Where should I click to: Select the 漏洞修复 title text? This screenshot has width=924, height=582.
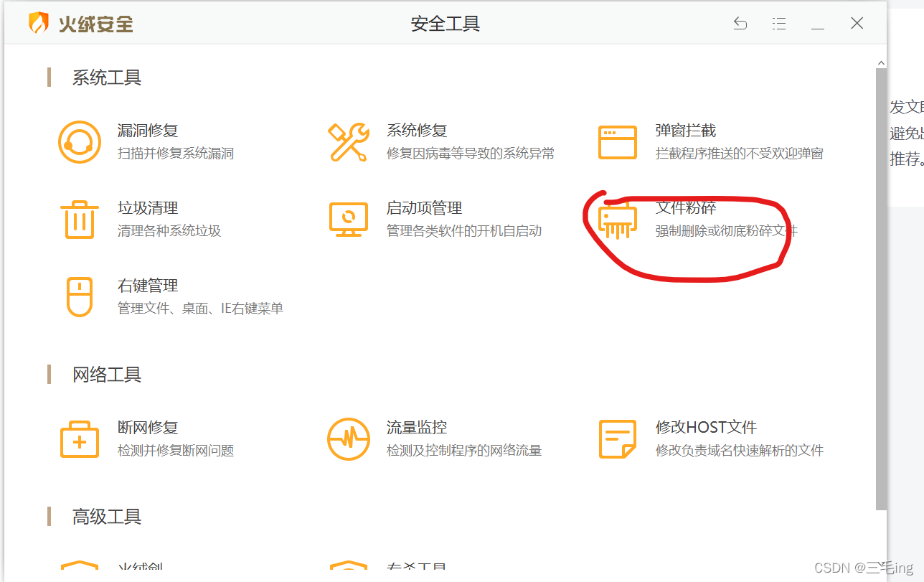(148, 131)
